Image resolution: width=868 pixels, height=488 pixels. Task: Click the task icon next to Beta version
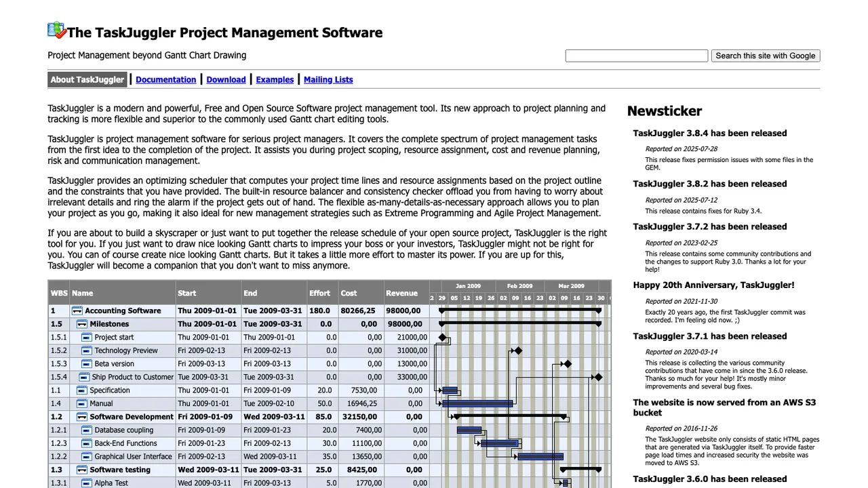(87, 363)
